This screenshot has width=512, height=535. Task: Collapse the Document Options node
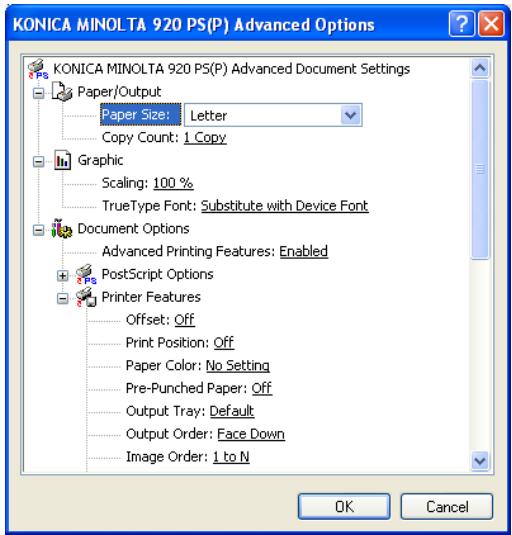point(39,230)
